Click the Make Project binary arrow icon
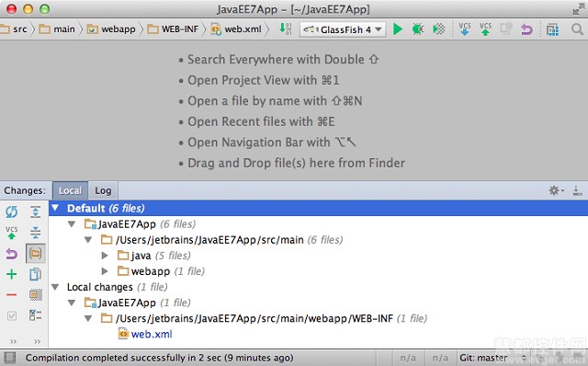This screenshot has width=588, height=366. [x=286, y=29]
